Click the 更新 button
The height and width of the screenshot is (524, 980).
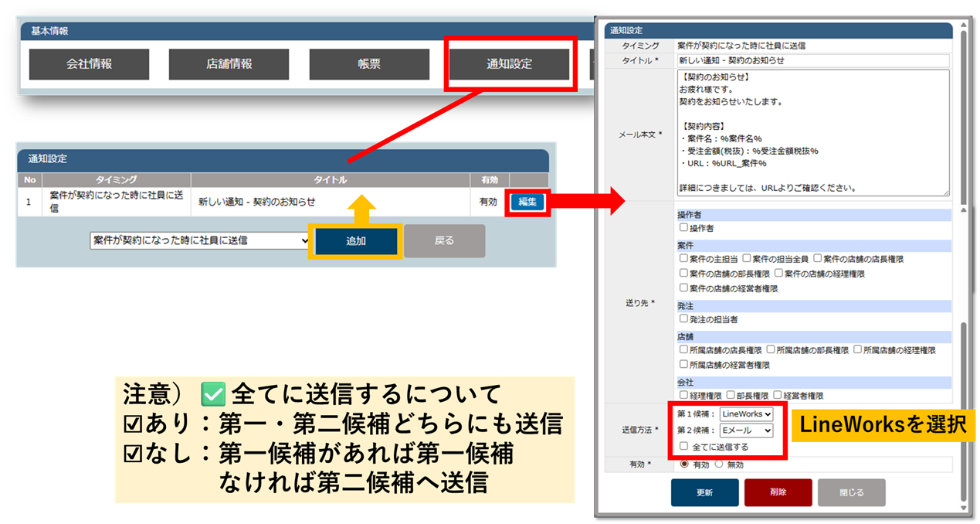click(704, 492)
